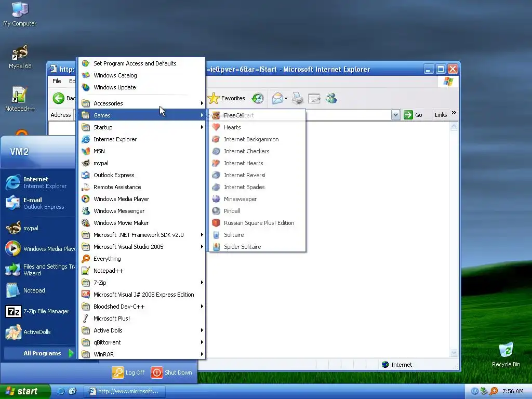The height and width of the screenshot is (399, 532).
Task: Click Shut Down button
Action: tap(171, 373)
